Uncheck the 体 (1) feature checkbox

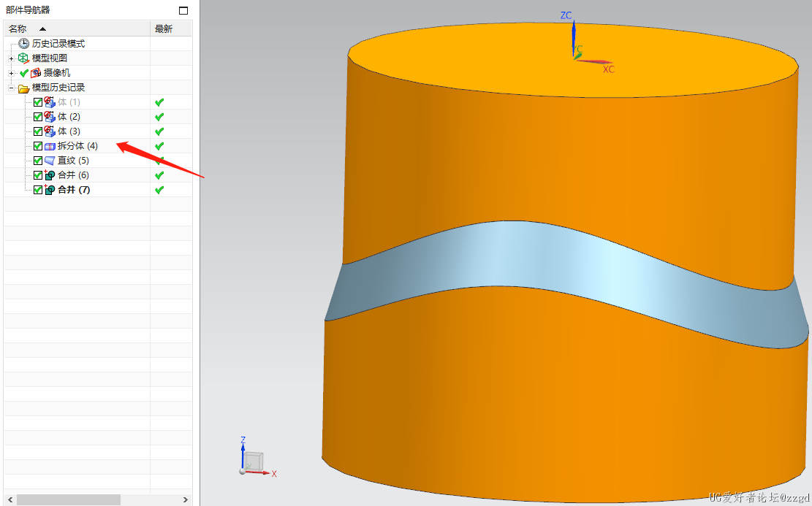[x=38, y=102]
